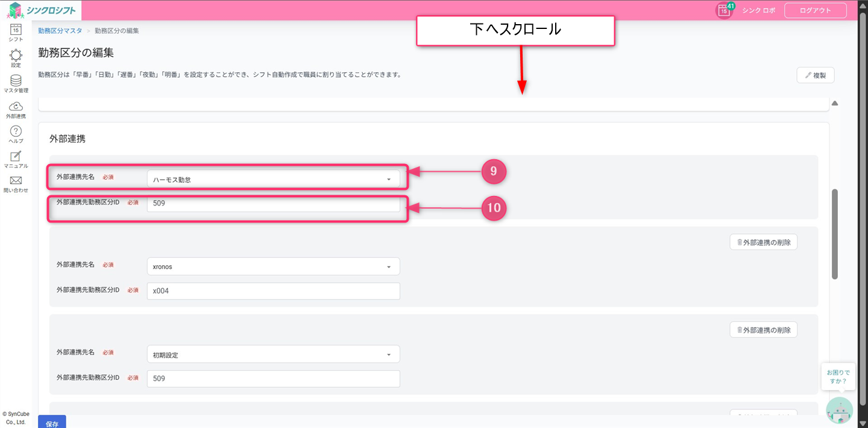Open the ハーモス勤怠 external link dropdown

(273, 179)
